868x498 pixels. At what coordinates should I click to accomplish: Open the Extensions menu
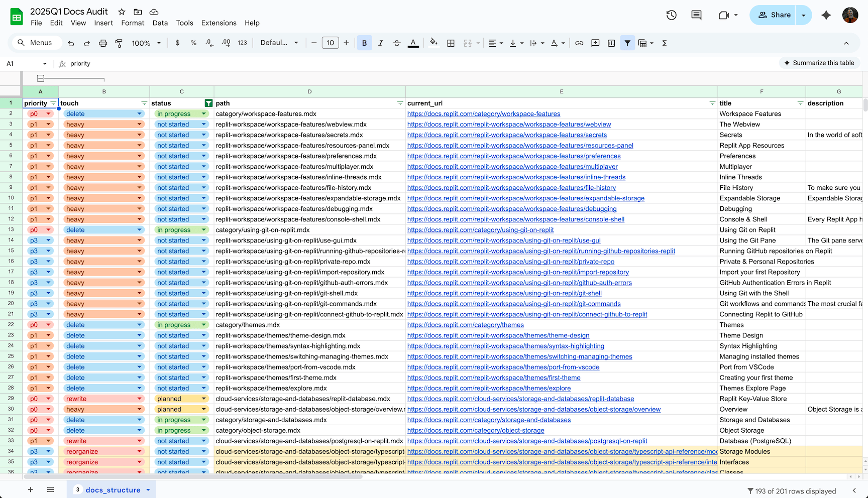[x=219, y=23]
